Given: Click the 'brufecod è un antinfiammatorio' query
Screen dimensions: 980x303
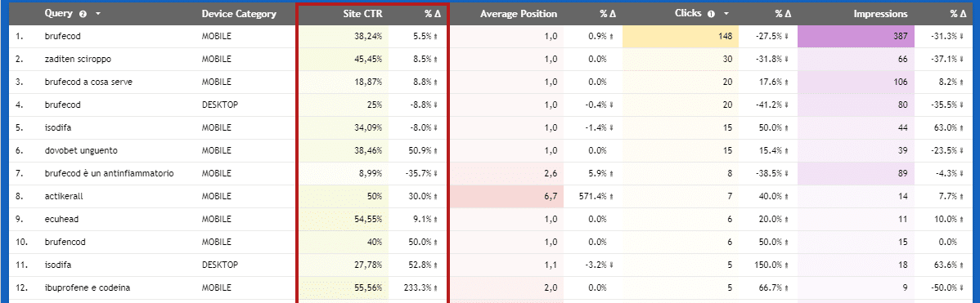Looking at the screenshot, I should coord(109,173).
